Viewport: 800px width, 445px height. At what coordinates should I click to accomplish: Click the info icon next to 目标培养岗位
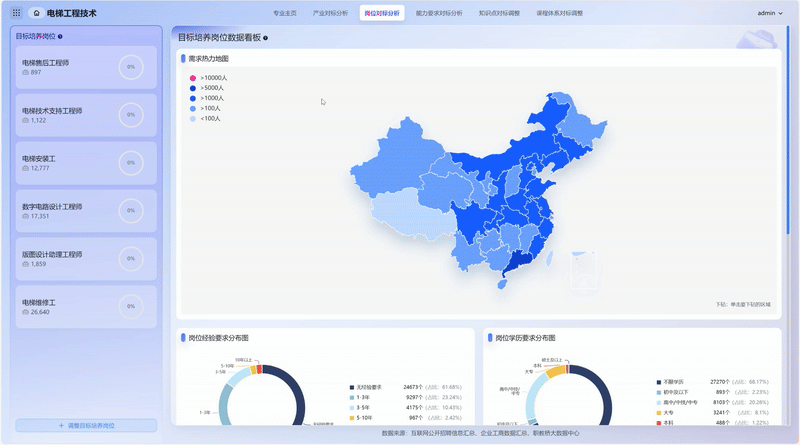[60, 36]
